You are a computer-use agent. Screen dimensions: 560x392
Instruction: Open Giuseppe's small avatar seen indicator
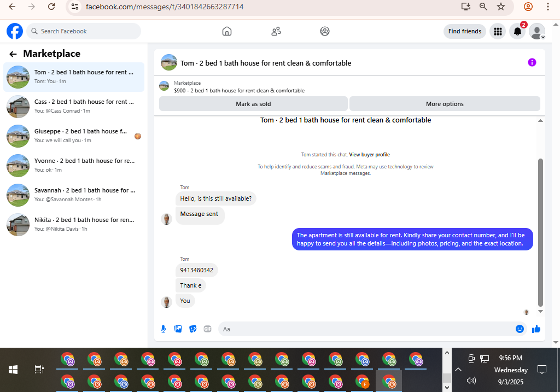point(138,136)
